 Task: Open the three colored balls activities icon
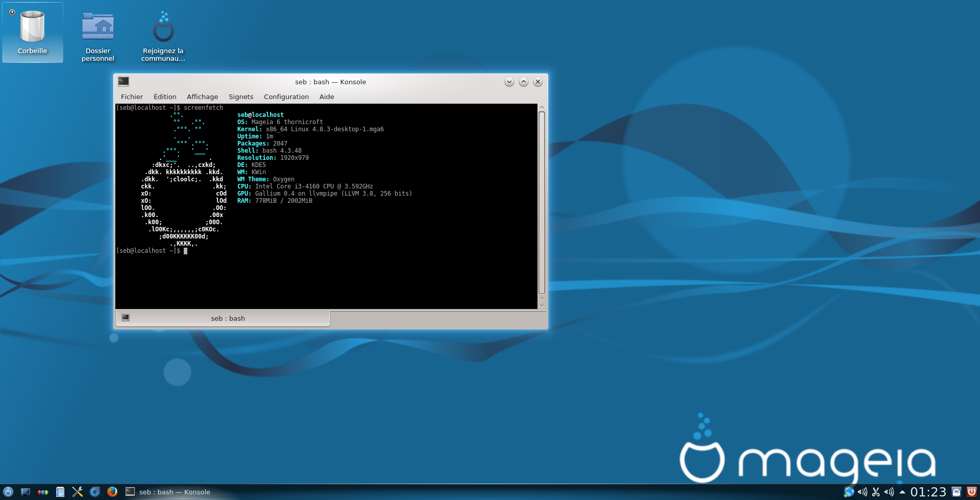click(x=43, y=492)
